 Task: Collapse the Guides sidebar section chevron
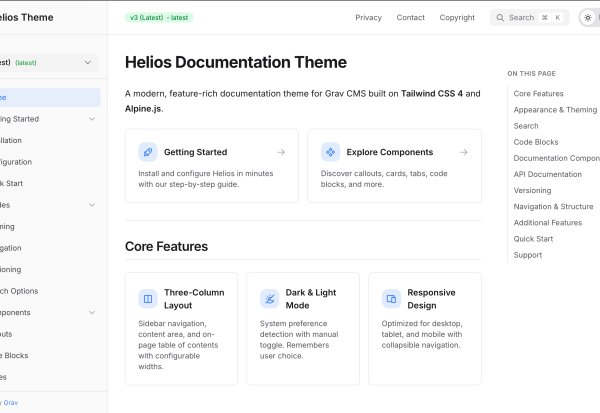point(92,205)
